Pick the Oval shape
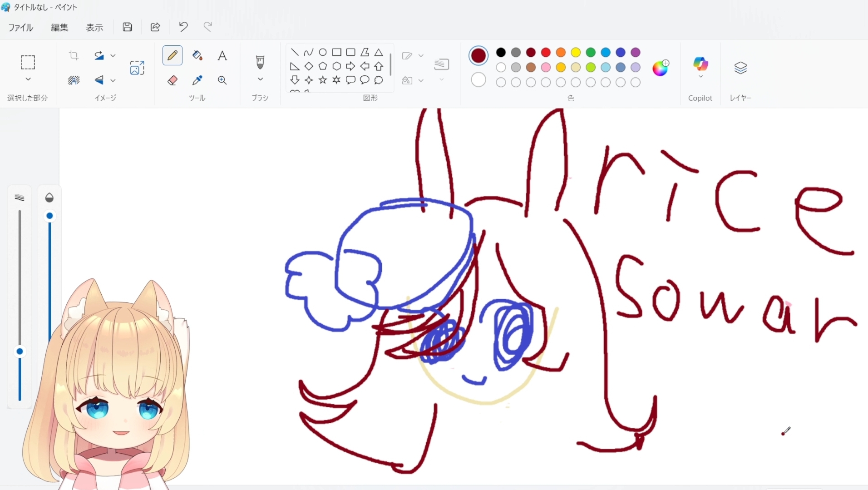The width and height of the screenshot is (868, 490). (323, 52)
